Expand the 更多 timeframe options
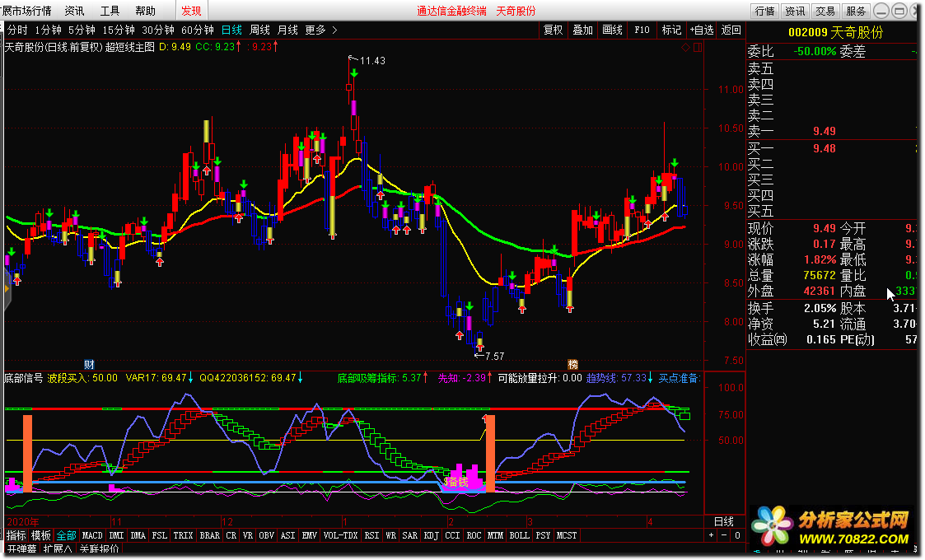This screenshot has height=560, width=925. pyautogui.click(x=321, y=30)
